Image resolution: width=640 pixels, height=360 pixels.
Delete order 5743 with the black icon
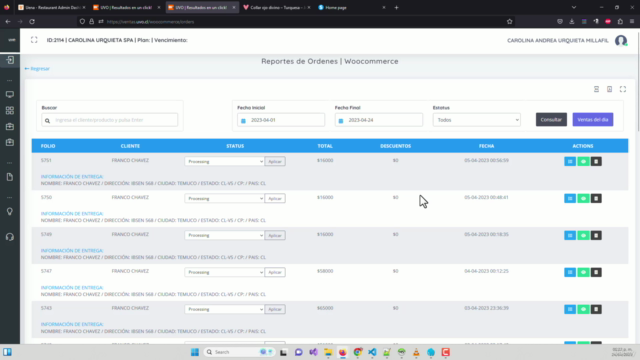point(596,309)
